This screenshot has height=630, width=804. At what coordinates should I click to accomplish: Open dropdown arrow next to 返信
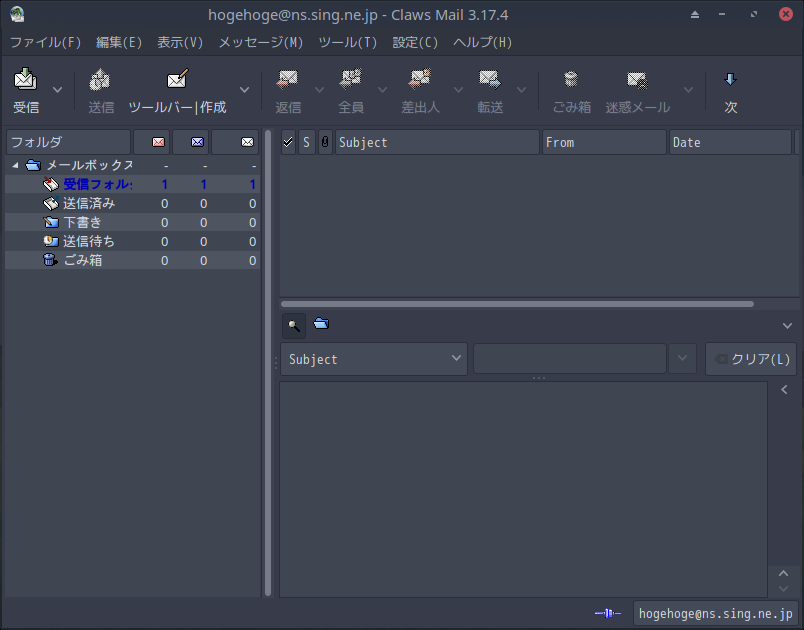319,90
